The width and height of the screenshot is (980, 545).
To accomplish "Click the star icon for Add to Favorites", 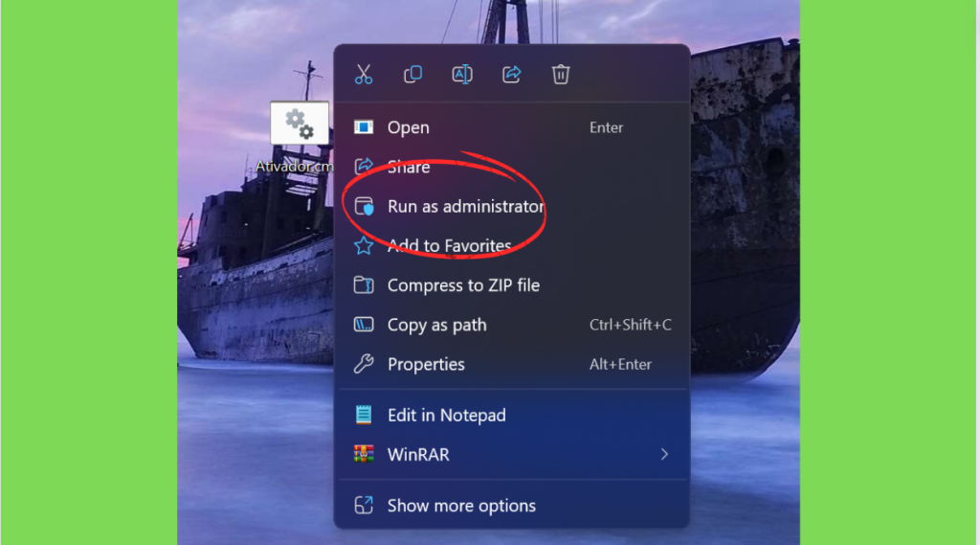I will (364, 246).
